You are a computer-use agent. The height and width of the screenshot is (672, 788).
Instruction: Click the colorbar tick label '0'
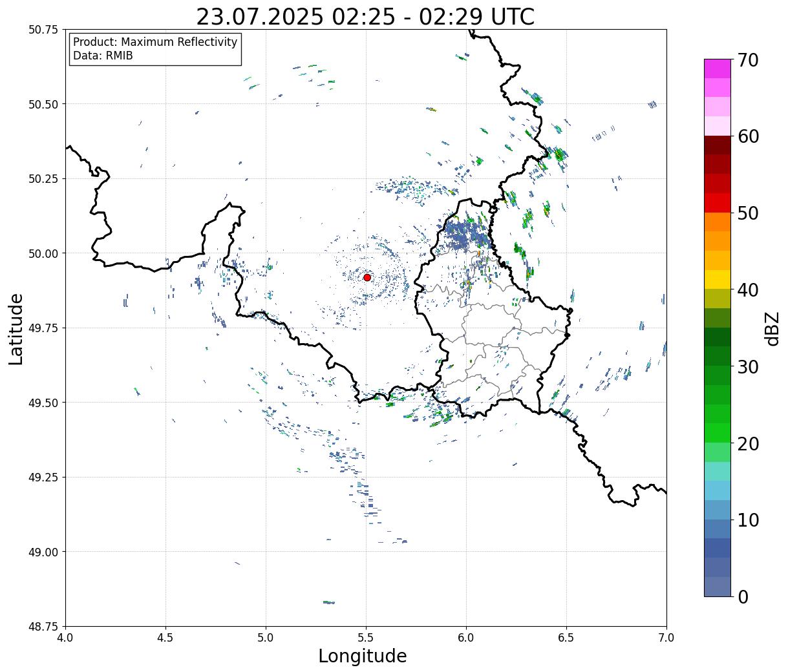click(742, 596)
